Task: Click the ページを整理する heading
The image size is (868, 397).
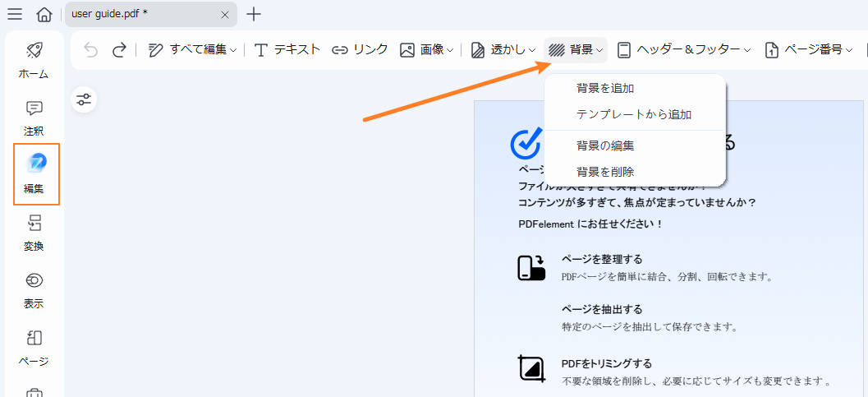Action: pyautogui.click(x=602, y=259)
